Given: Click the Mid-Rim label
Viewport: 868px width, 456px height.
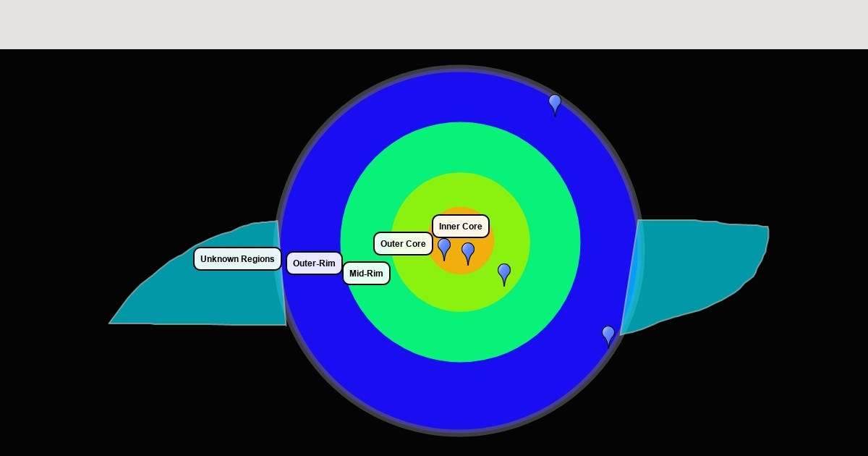Looking at the screenshot, I should point(366,274).
